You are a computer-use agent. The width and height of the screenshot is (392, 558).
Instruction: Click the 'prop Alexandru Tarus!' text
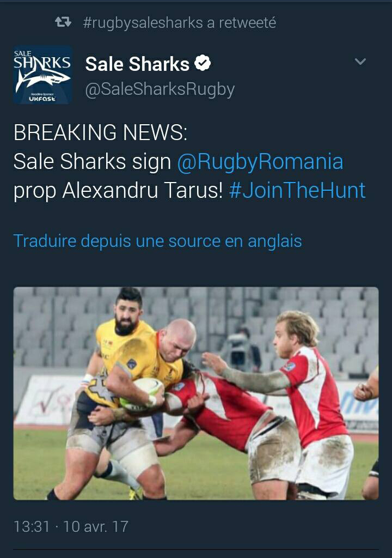[118, 190]
